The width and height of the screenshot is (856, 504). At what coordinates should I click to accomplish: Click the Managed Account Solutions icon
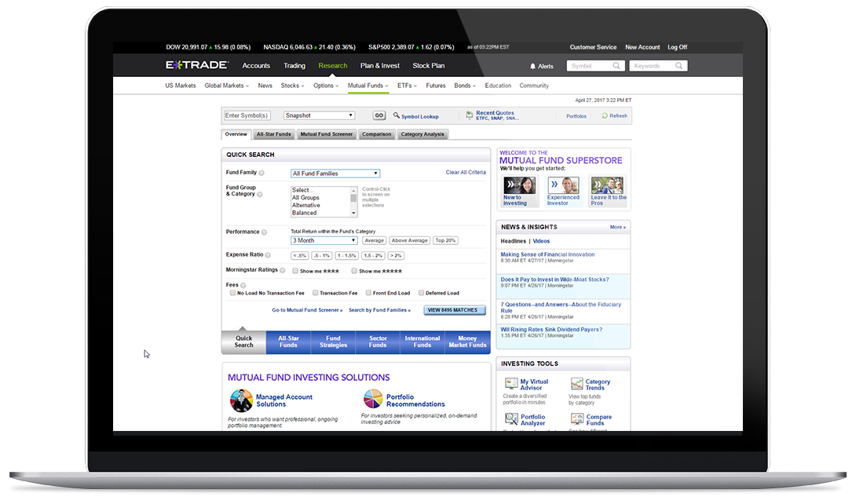point(241,400)
